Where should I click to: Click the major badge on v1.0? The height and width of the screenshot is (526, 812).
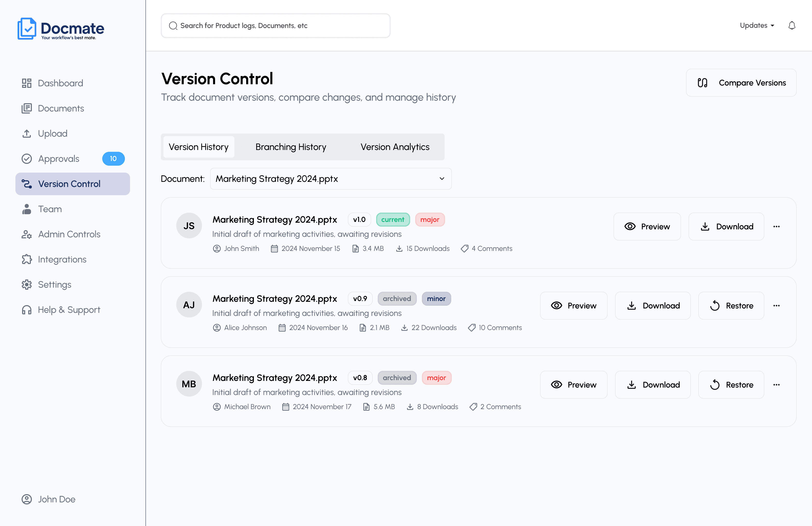(x=430, y=220)
